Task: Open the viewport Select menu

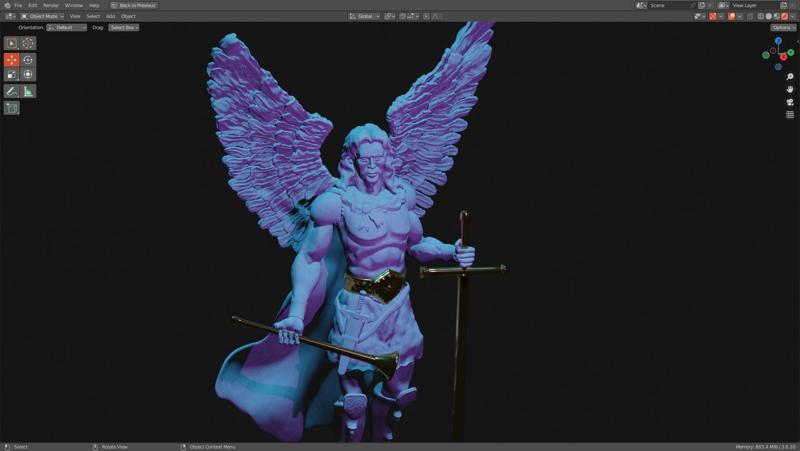Action: [93, 16]
